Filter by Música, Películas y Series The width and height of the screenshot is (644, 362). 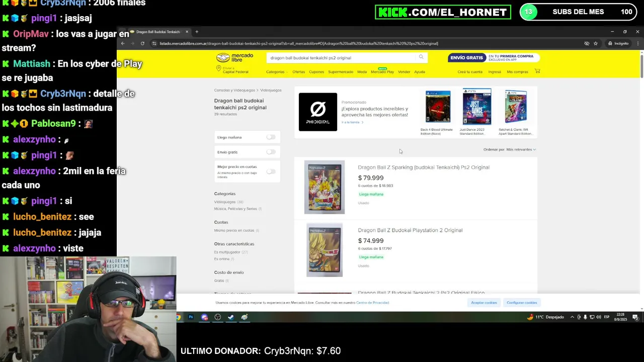point(235,209)
